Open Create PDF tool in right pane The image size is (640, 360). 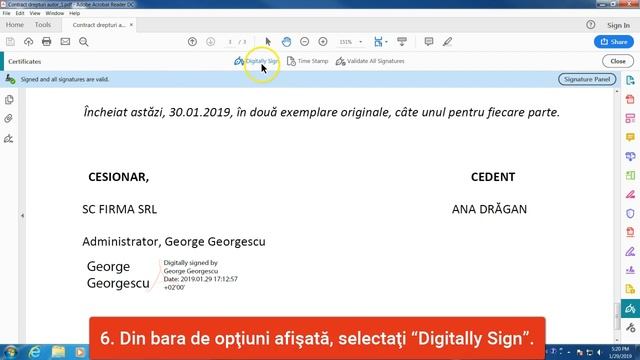630,99
